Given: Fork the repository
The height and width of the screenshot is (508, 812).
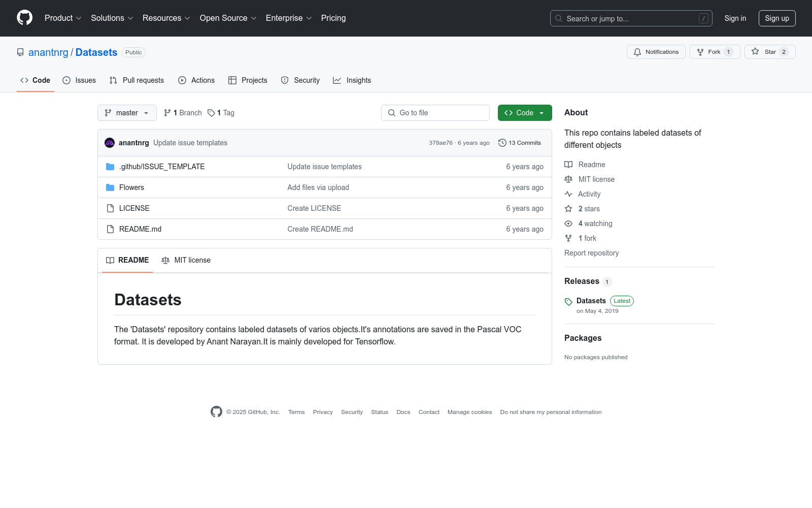Looking at the screenshot, I should coord(715,52).
